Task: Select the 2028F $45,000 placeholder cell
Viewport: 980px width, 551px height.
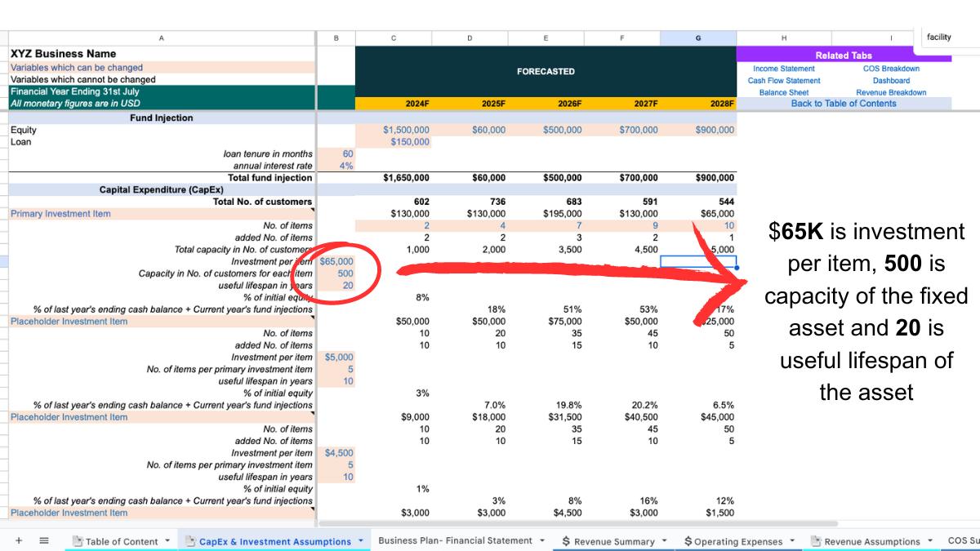Action: coord(698,417)
